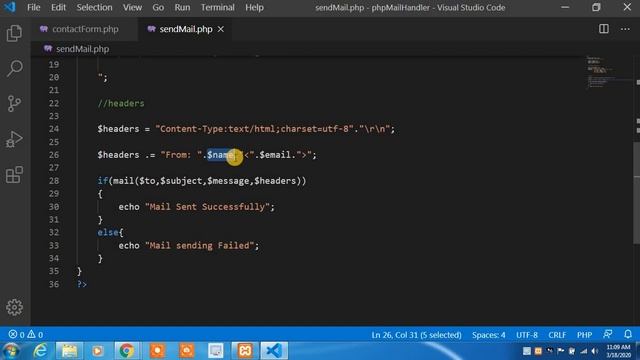This screenshot has width=640, height=360.
Task: Go to line via Ln 26, Col 31 status
Action: (x=416, y=335)
